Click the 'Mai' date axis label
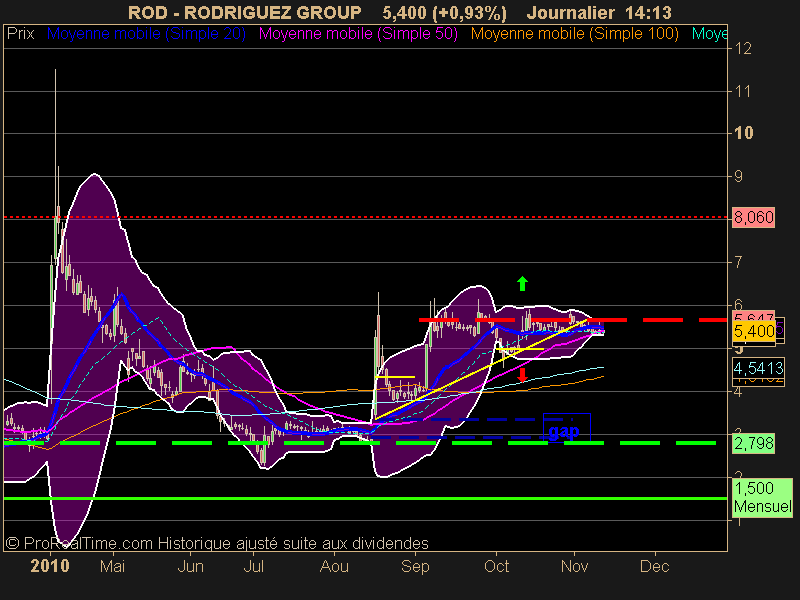This screenshot has width=800, height=600. [x=112, y=566]
